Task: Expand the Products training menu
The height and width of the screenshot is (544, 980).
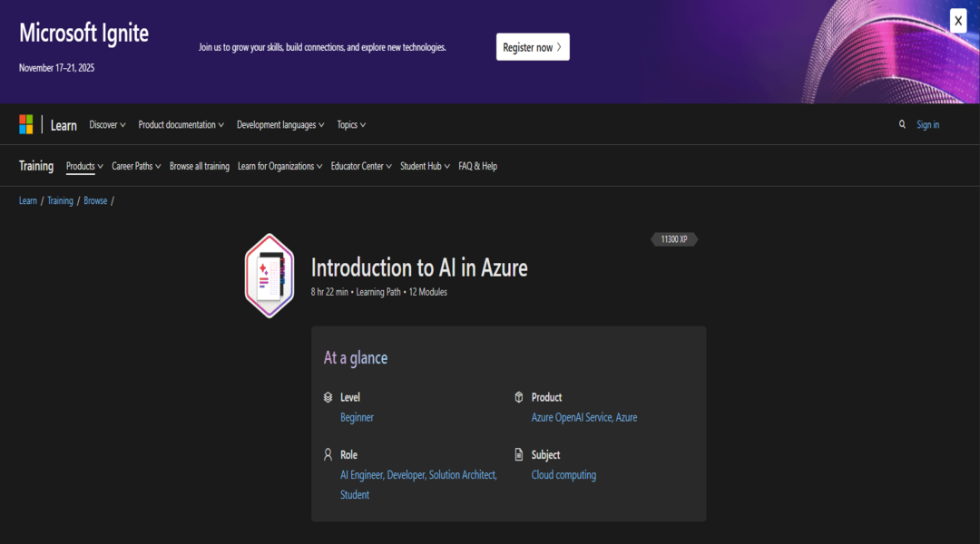Action: pos(84,166)
